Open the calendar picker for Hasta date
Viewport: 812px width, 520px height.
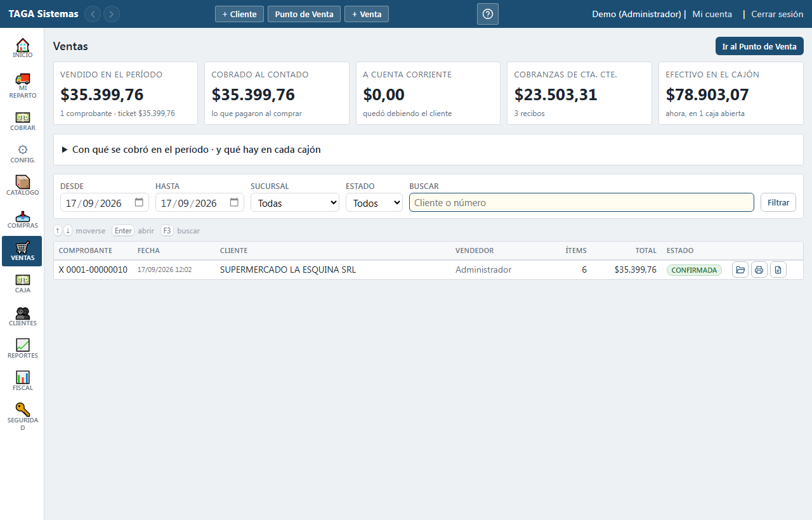click(235, 203)
